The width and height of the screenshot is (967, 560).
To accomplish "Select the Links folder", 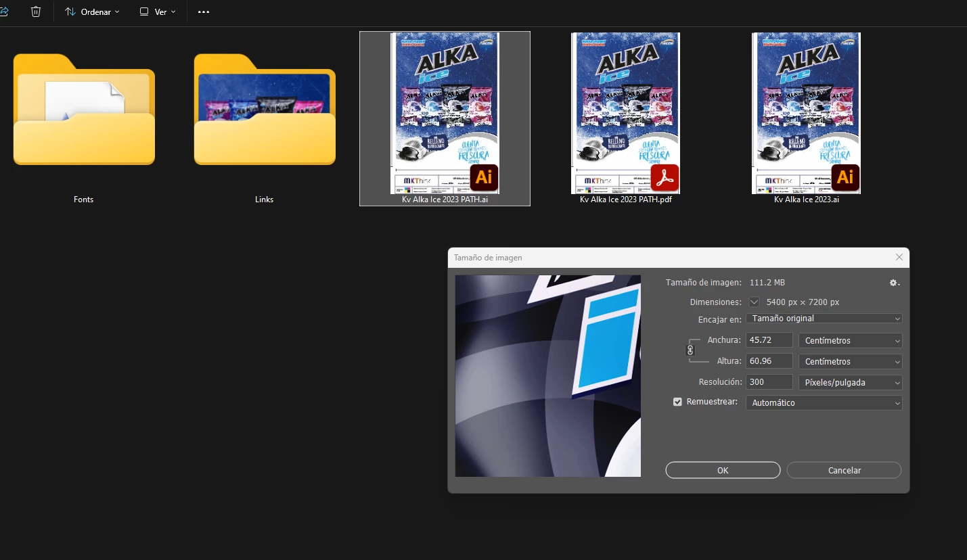I will [265, 109].
